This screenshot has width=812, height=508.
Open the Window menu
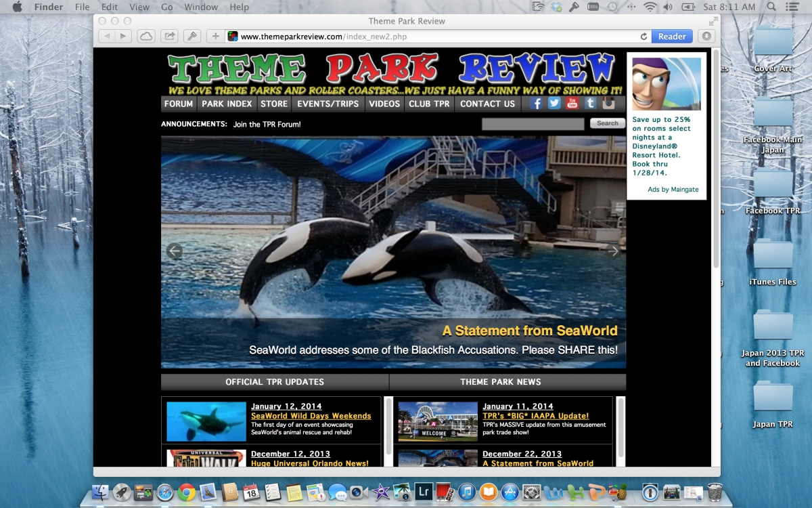(x=201, y=7)
